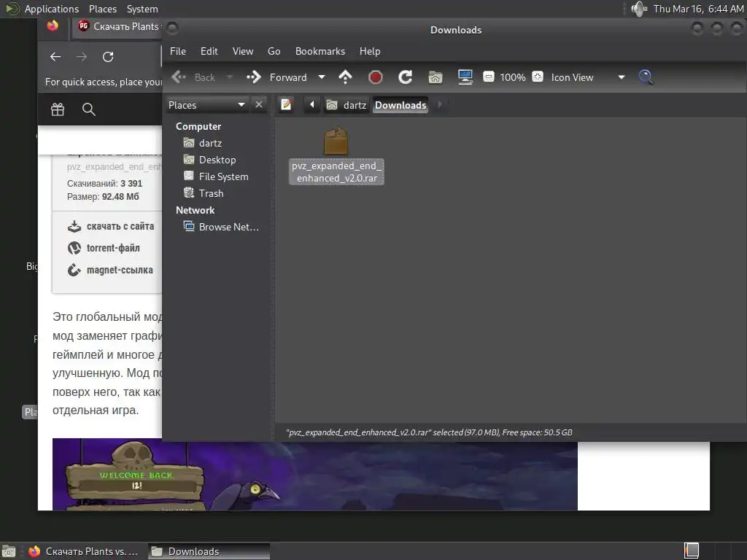Open the Go menu
Image resolution: width=747 pixels, height=560 pixels.
point(274,51)
